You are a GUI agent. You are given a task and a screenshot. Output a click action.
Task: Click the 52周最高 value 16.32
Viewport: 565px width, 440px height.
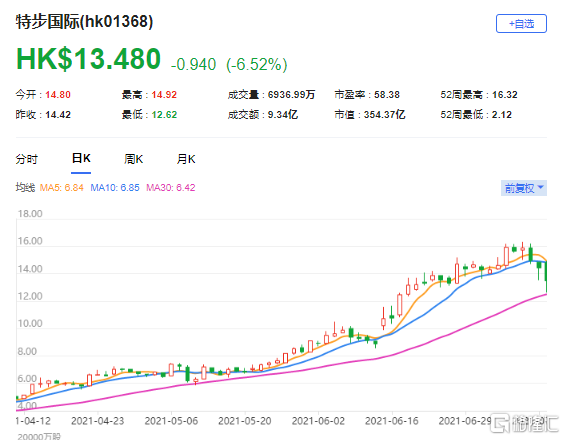505,95
